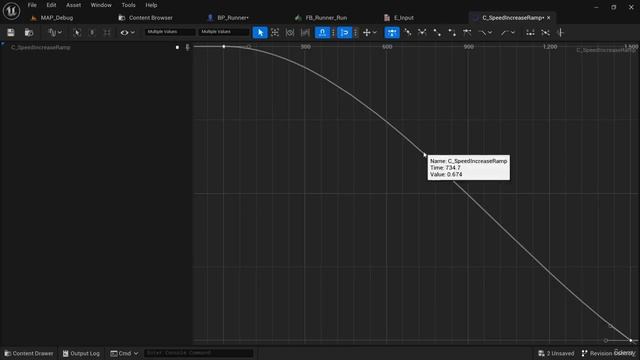Click the last toolbar icon after Straighten

560,33
